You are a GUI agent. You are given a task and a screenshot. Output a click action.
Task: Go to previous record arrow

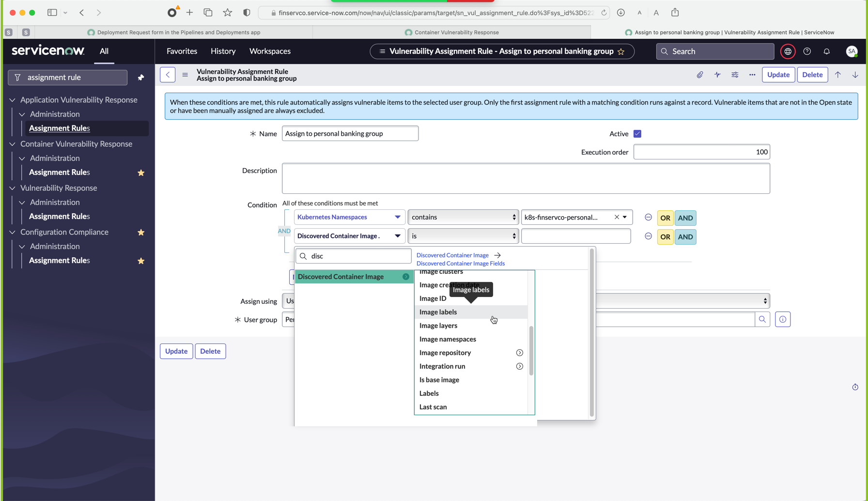tap(838, 75)
